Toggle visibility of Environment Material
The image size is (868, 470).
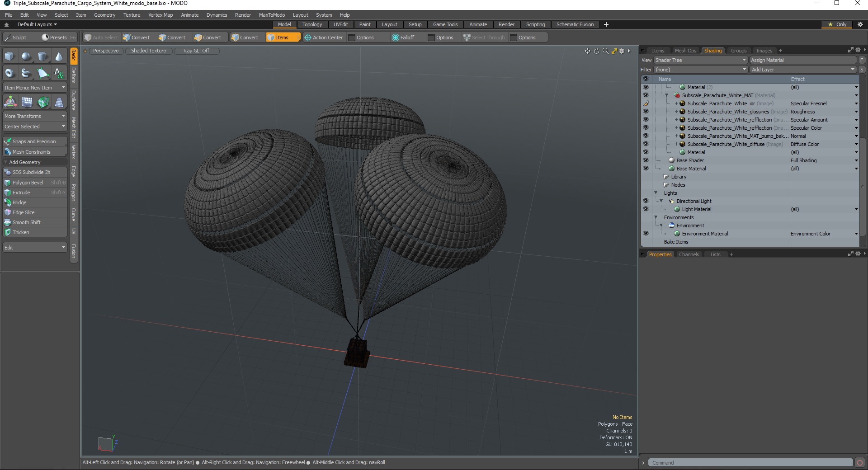pos(646,234)
